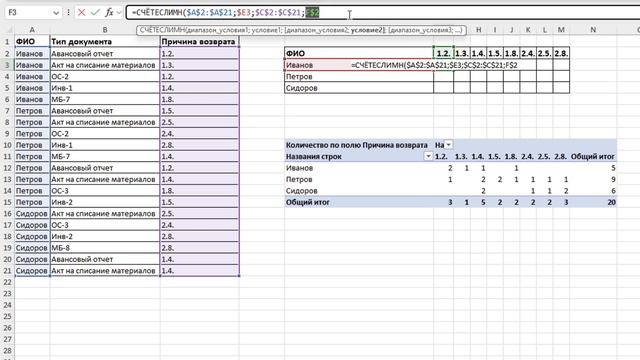Select column A header
640x360 pixels.
tap(32, 30)
